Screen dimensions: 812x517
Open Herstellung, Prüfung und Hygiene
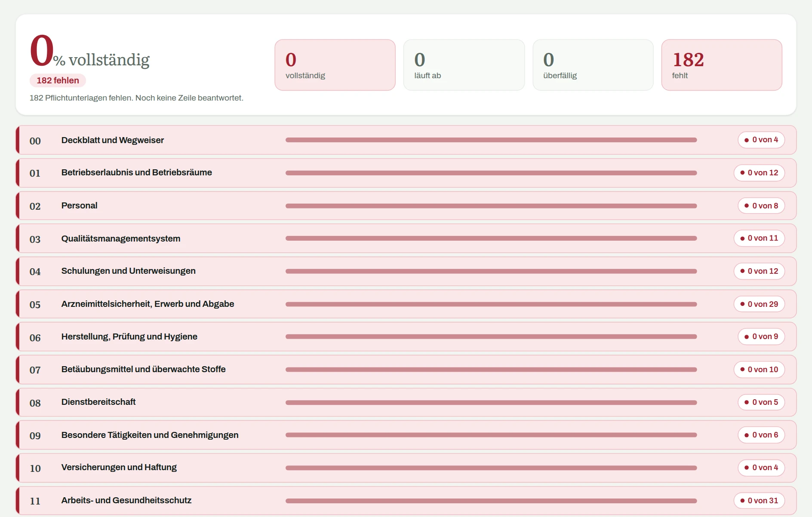406,337
